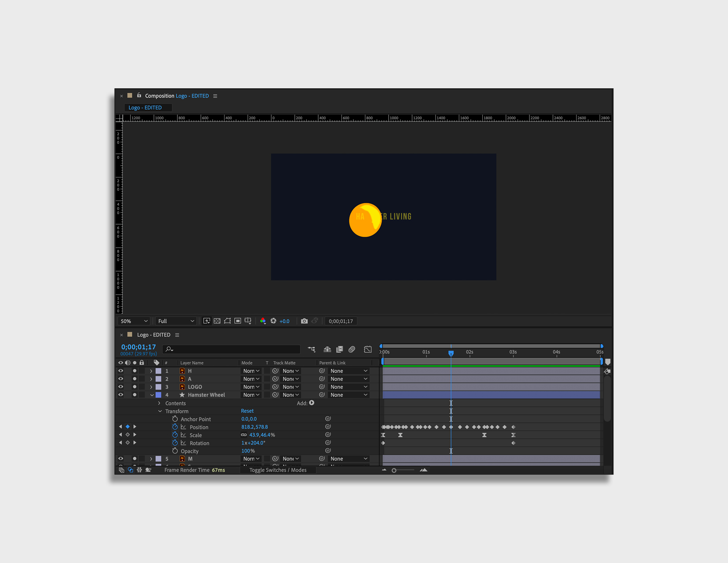
Task: Take a snapshot with camera icon
Action: [x=304, y=321]
